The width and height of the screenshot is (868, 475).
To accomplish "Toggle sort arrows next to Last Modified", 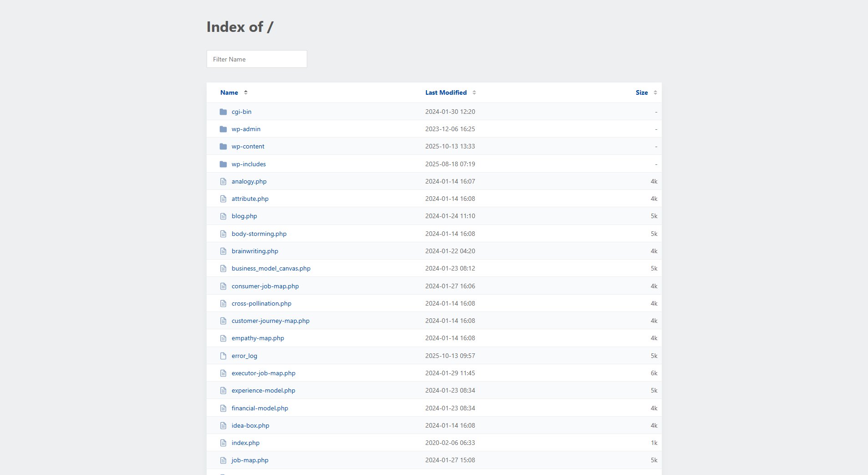I will pos(474,92).
